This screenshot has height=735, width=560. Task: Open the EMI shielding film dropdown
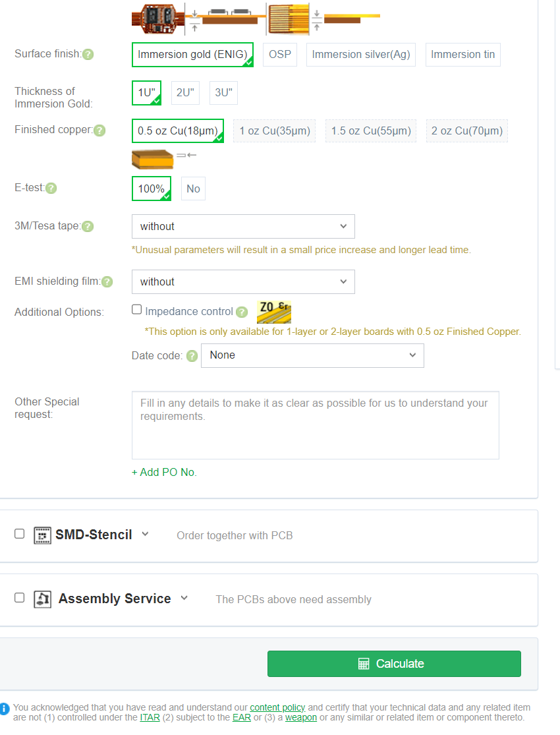click(x=243, y=281)
